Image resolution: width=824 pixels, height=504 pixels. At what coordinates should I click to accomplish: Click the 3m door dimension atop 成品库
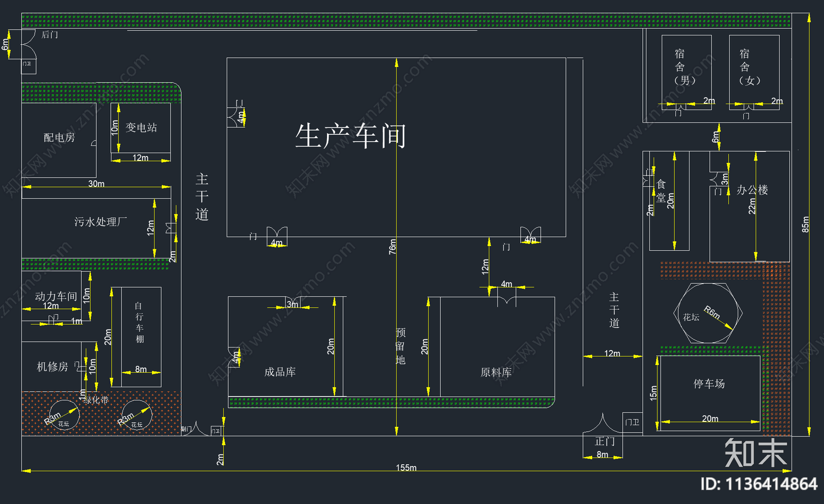click(293, 304)
